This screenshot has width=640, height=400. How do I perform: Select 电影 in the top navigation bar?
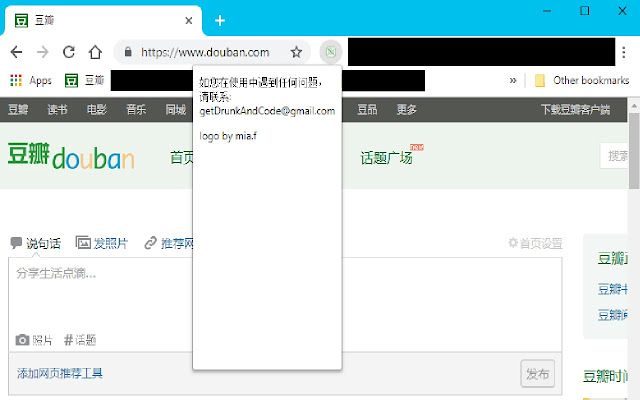point(97,109)
